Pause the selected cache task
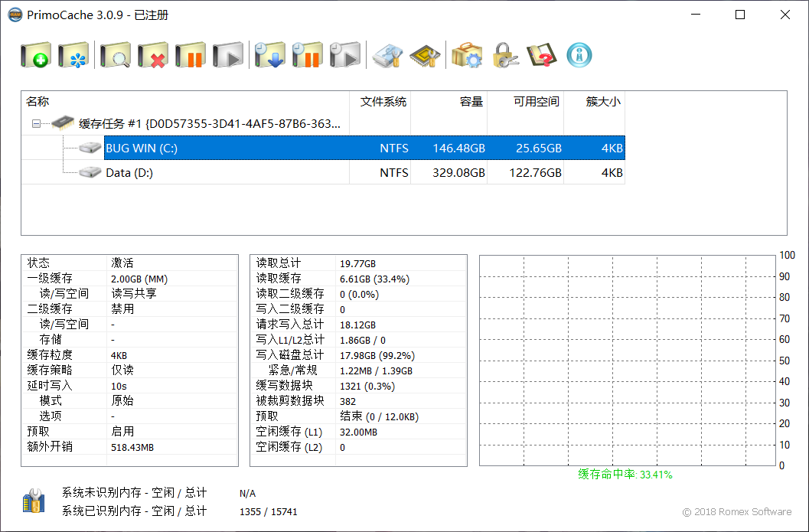Screen dimensions: 809x532 tap(191, 55)
